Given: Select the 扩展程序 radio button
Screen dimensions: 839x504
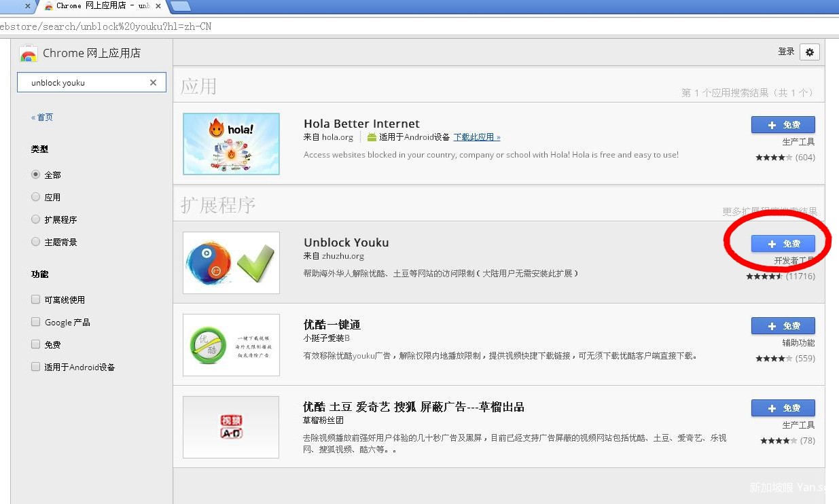Looking at the screenshot, I should tap(36, 219).
